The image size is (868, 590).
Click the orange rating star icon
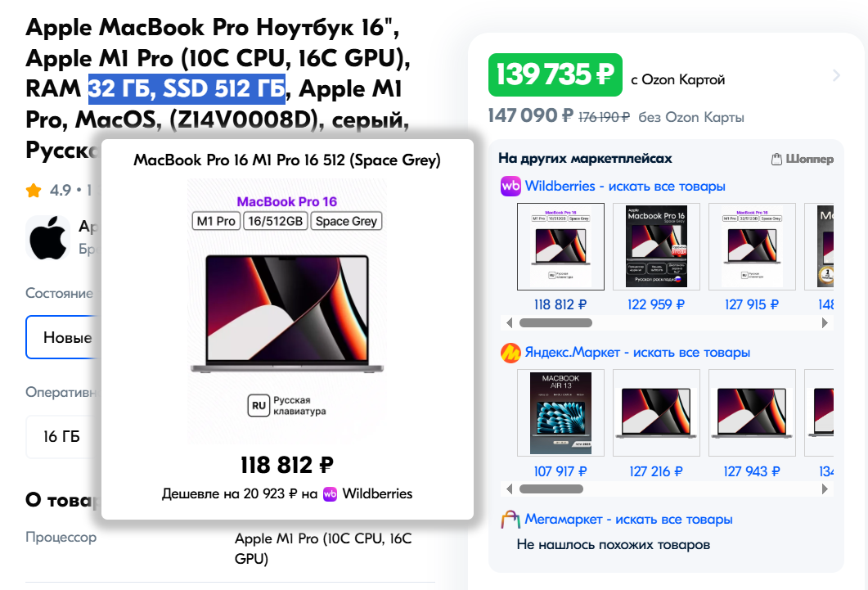click(34, 191)
